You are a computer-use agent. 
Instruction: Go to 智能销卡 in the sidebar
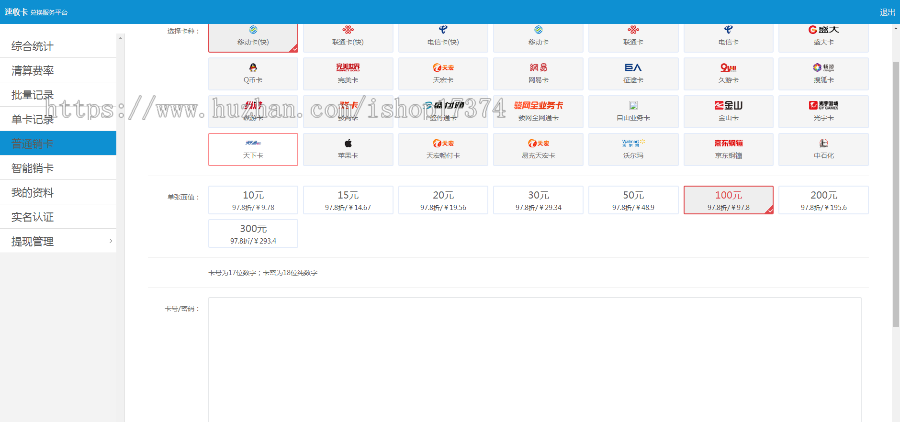[x=58, y=168]
